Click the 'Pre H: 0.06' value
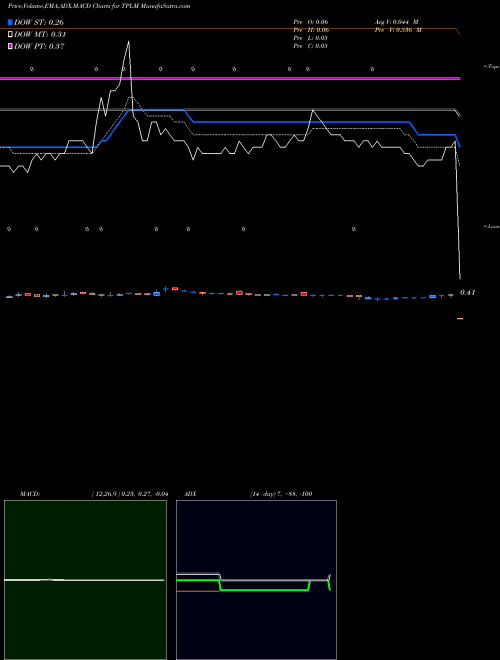The height and width of the screenshot is (660, 500). click(x=311, y=30)
